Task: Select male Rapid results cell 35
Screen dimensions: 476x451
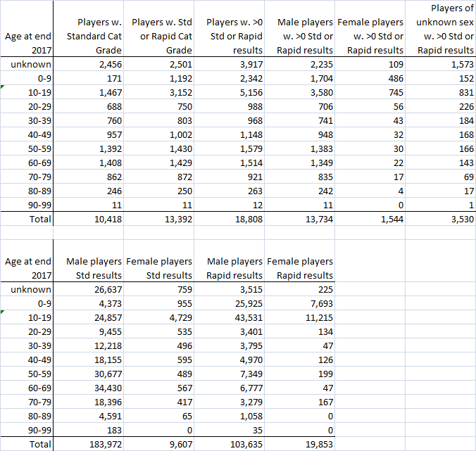Action: [x=229, y=430]
